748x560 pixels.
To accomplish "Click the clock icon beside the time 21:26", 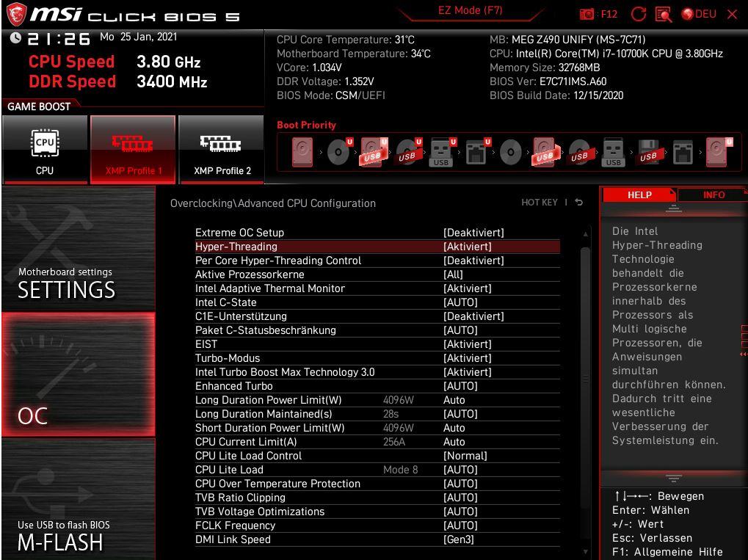I will 15,37.
